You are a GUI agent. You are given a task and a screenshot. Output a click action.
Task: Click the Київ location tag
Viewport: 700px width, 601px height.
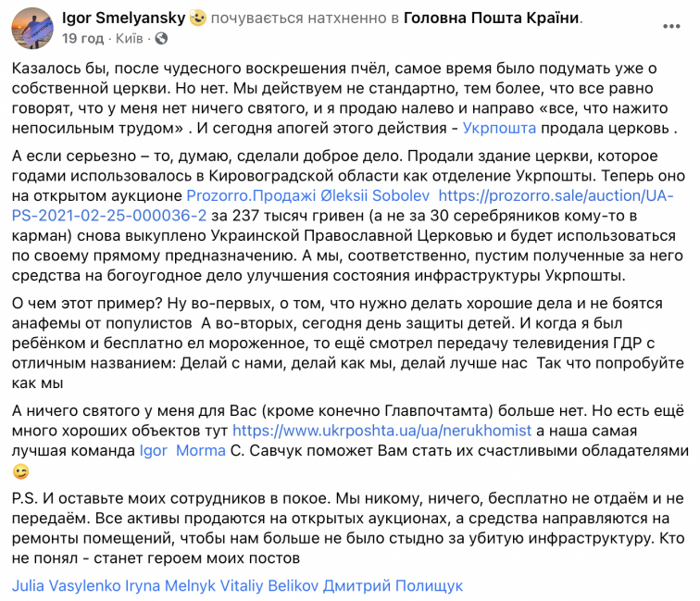[130, 38]
